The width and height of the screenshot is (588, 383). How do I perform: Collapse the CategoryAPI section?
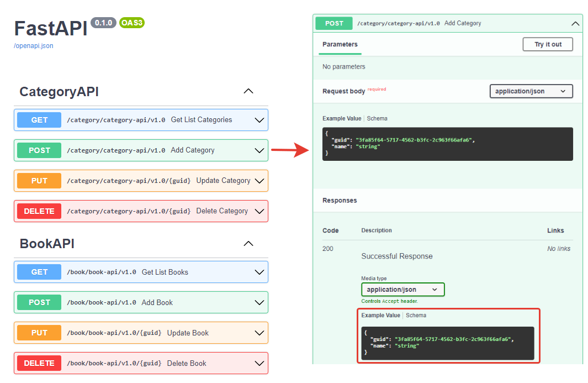pyautogui.click(x=248, y=91)
